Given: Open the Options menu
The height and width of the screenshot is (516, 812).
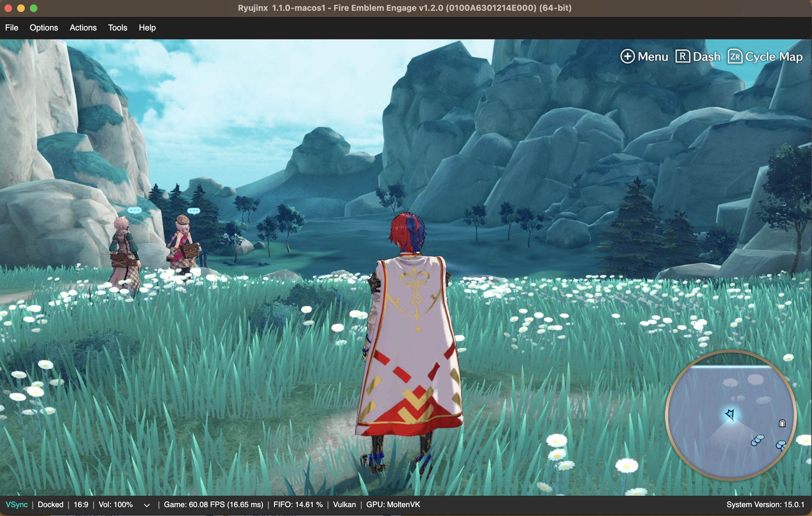Looking at the screenshot, I should point(44,27).
